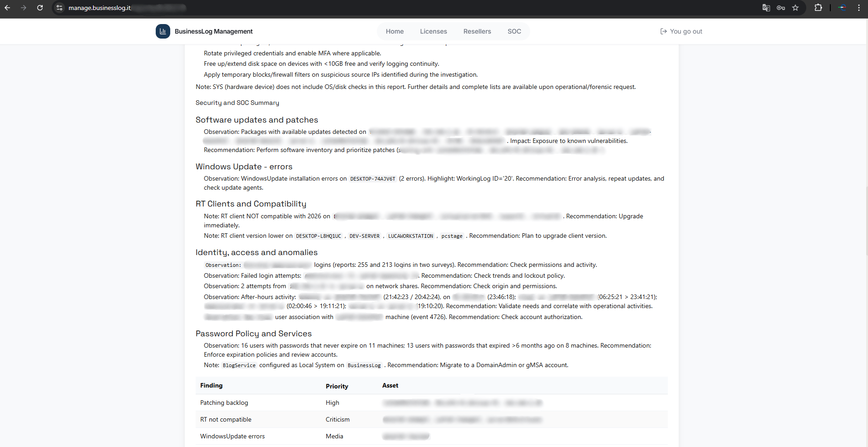Click the translate page icon
The image size is (868, 447).
point(766,8)
